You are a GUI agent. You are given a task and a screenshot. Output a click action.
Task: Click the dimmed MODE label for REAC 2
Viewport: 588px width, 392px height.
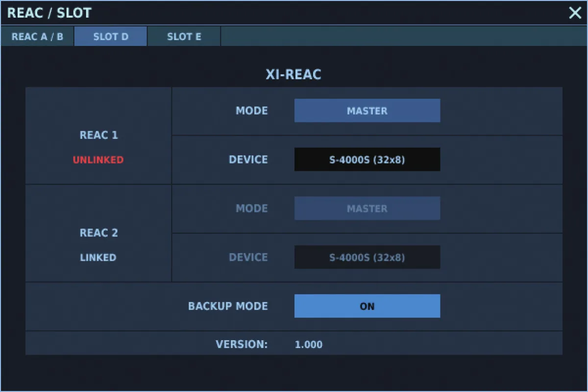click(x=252, y=208)
